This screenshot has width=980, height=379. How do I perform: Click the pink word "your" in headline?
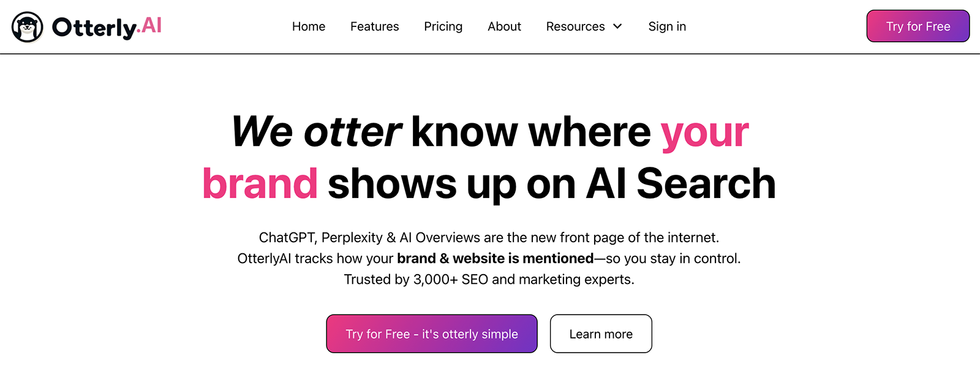(704, 132)
